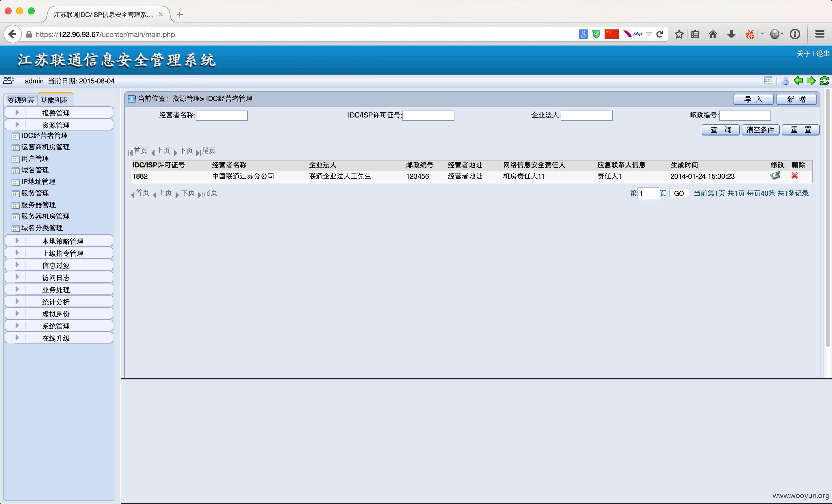Screen dimensions: 832x504
Task: Click the users icon beside admin
Action: click(x=8, y=80)
